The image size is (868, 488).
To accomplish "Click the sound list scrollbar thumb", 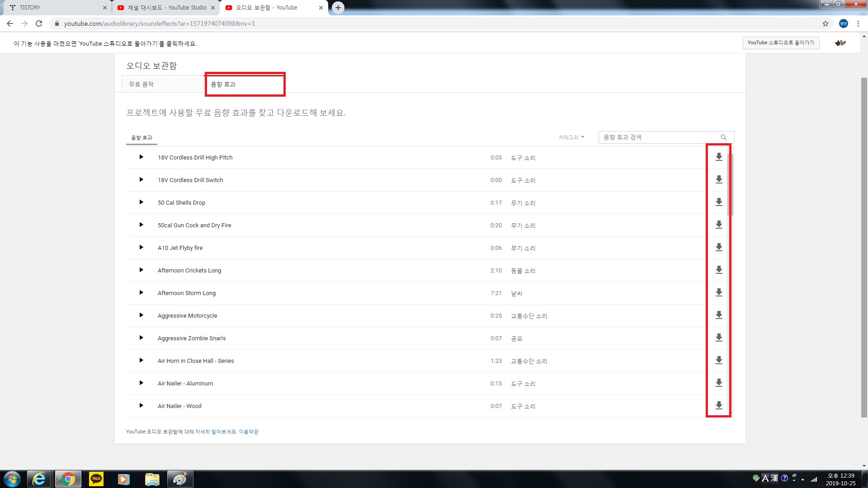I will (x=730, y=185).
